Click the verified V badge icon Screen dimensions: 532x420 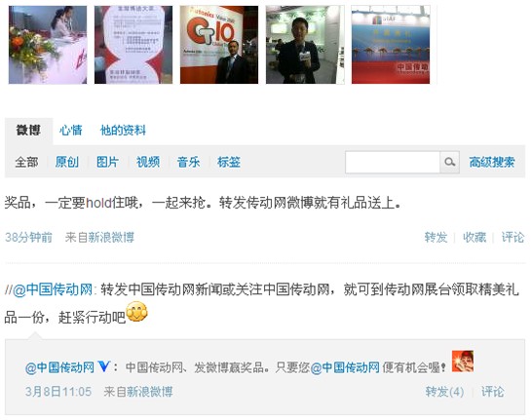pyautogui.click(x=104, y=366)
